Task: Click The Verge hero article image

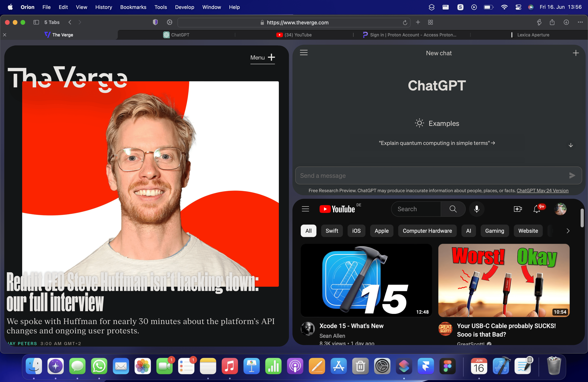Action: pyautogui.click(x=150, y=184)
